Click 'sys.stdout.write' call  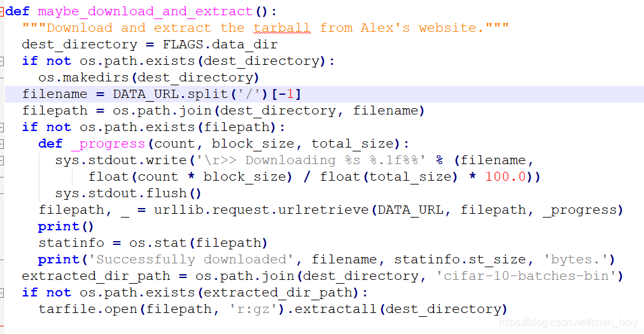pos(121,160)
